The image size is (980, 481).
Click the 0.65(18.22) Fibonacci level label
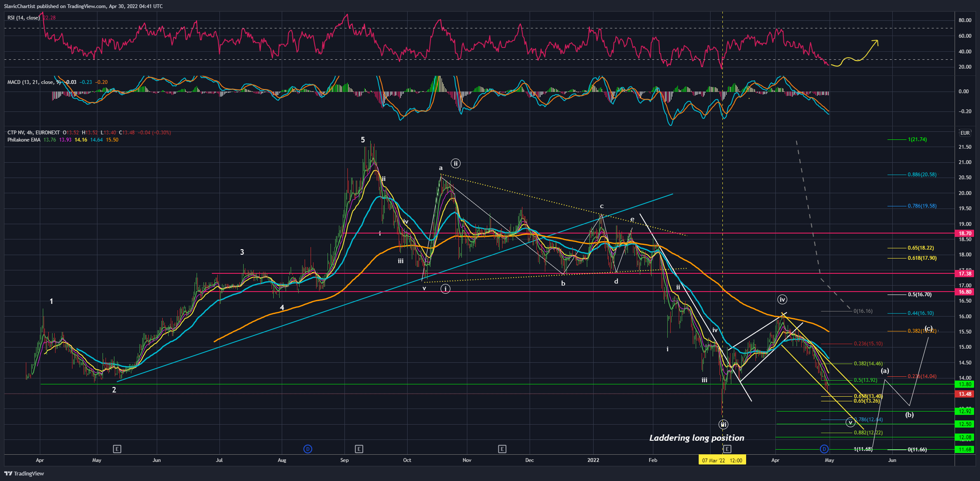[921, 248]
